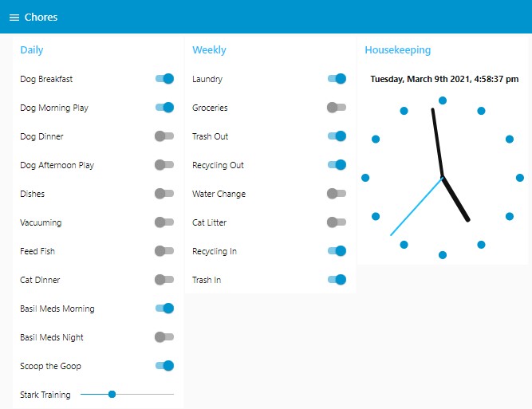Screen dimensions: 532x409
Task: Enable the Dog Dinner toggle
Action: tap(164, 136)
